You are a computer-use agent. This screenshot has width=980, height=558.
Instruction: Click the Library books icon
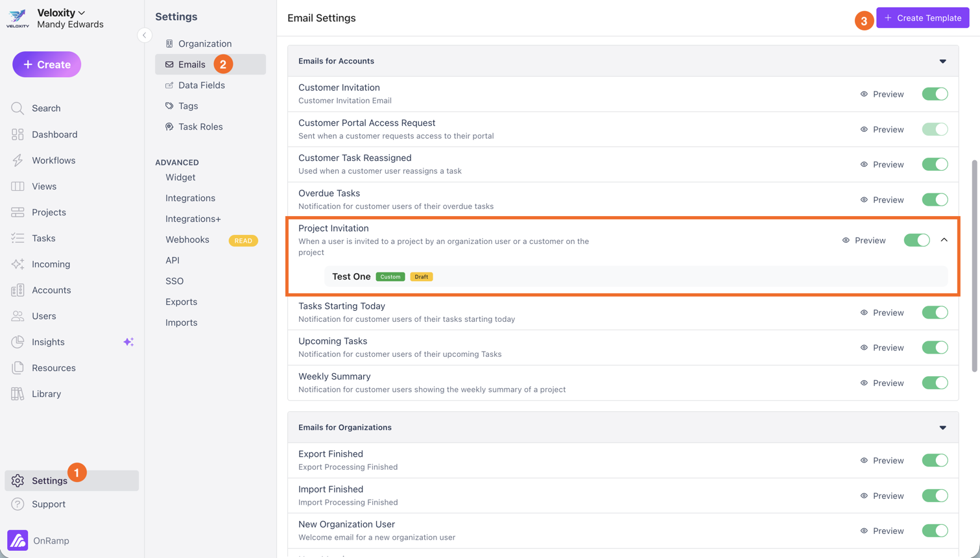point(18,394)
